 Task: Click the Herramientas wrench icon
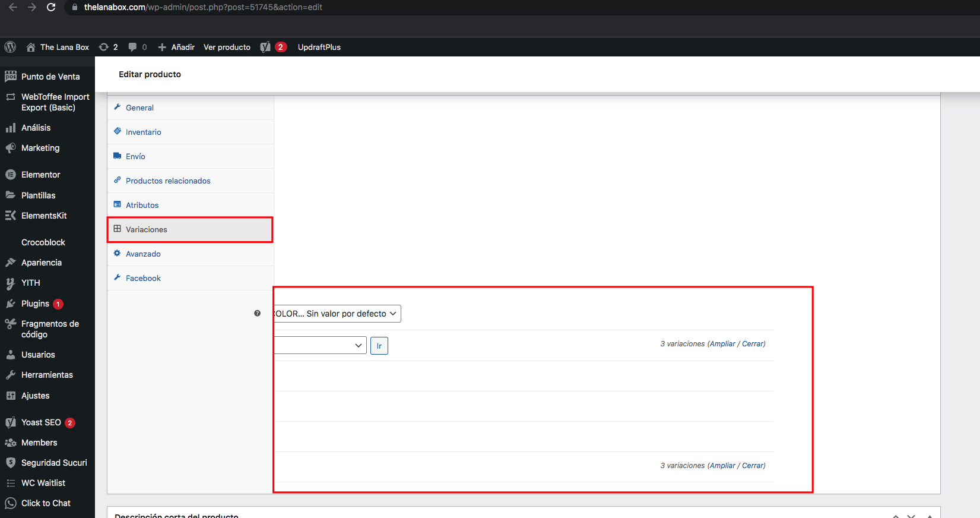tap(11, 375)
